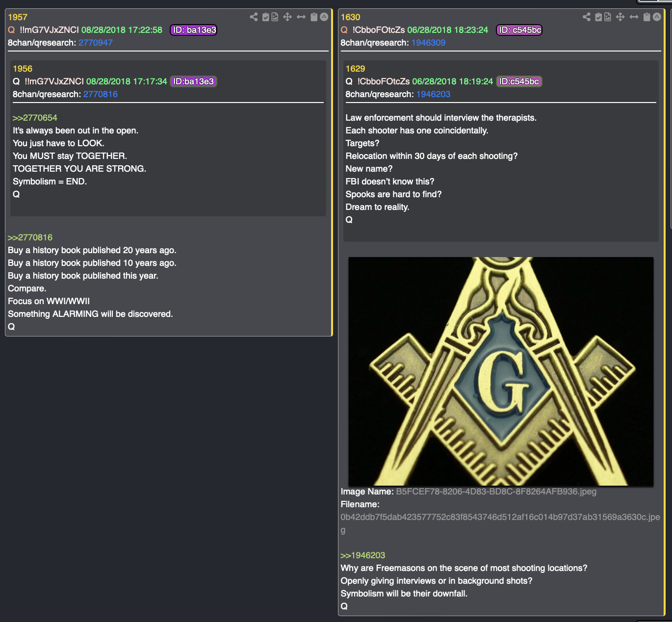Click the circled up-arrow icon on post 1630

657,17
